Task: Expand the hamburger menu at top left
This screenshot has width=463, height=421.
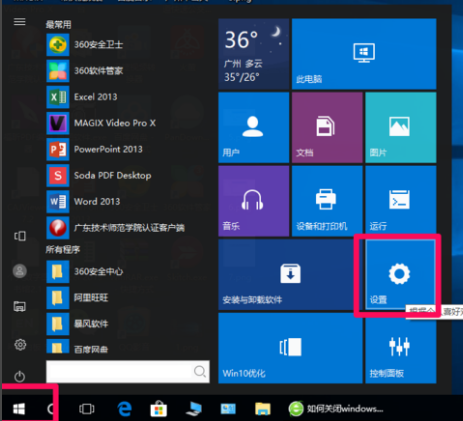Action: pos(20,22)
